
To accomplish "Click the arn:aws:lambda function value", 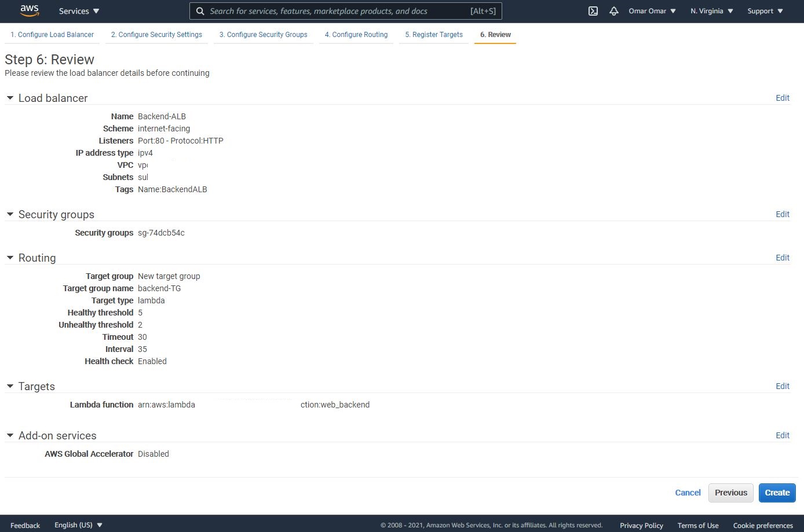I will click(254, 405).
